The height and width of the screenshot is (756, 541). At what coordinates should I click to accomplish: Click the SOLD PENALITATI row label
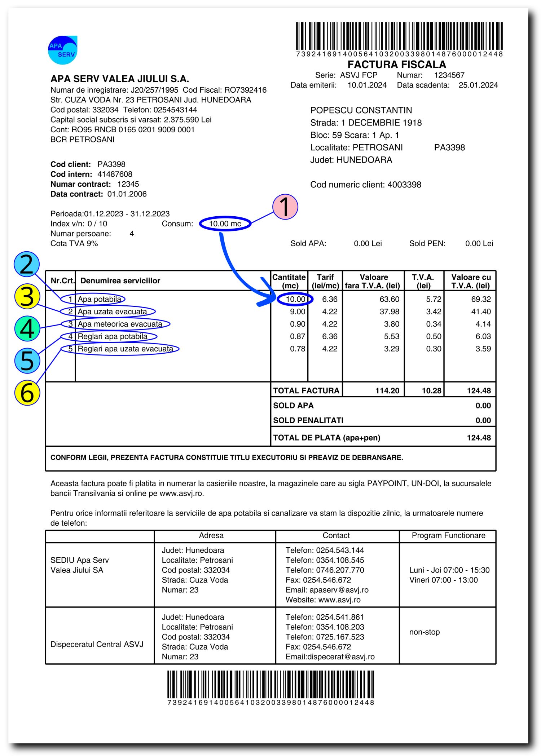308,420
